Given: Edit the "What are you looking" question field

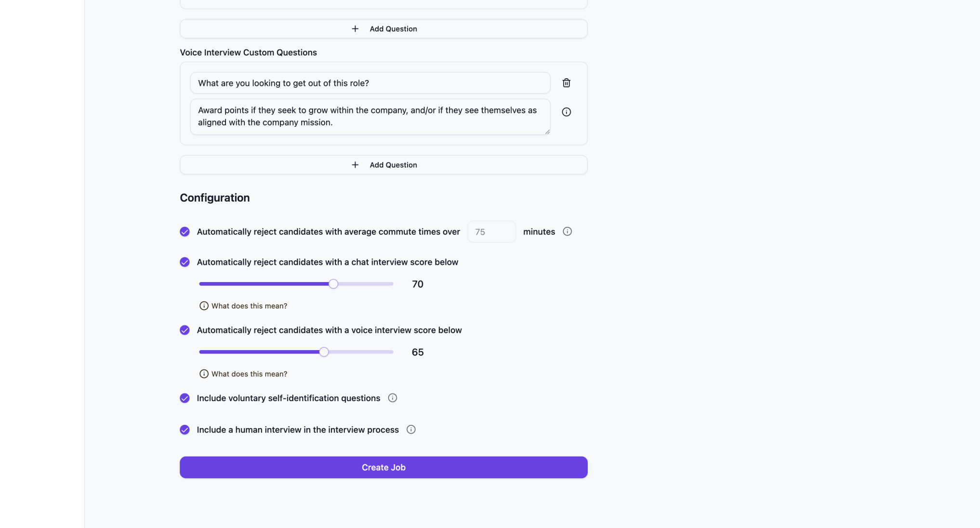Looking at the screenshot, I should (370, 83).
